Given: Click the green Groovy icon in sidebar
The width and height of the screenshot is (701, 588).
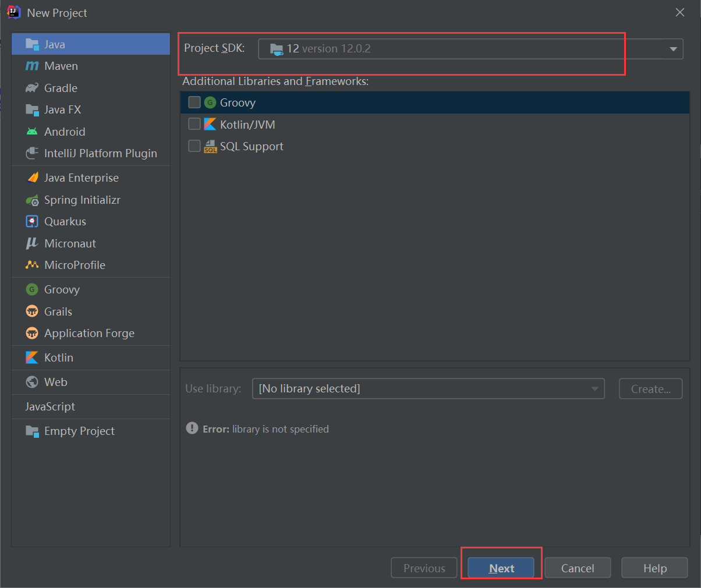Looking at the screenshot, I should 32,289.
